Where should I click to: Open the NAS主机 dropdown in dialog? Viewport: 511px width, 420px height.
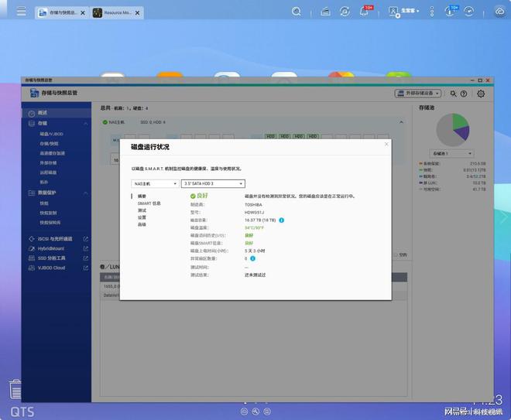click(x=154, y=184)
